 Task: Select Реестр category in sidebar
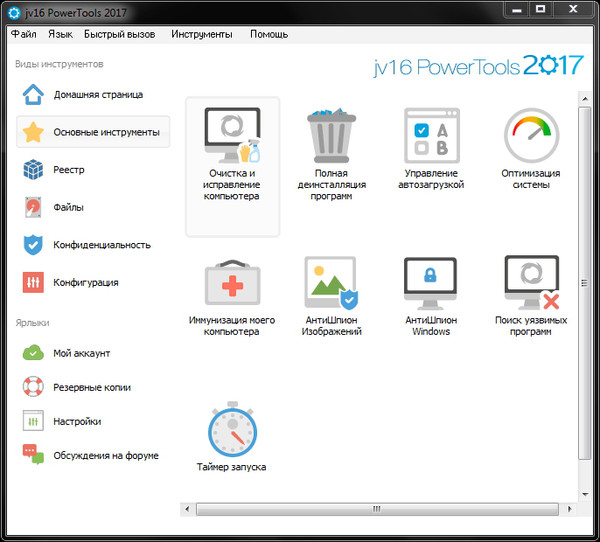click(68, 170)
